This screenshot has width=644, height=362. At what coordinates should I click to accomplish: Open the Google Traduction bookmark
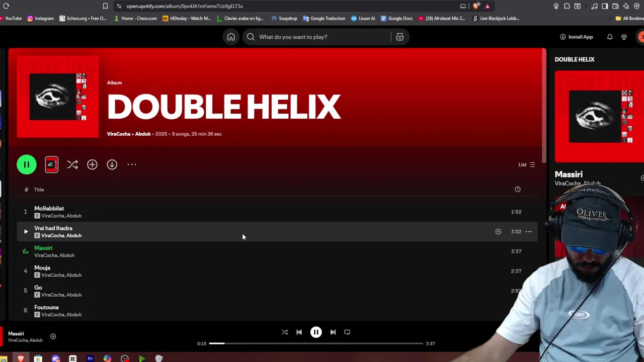point(324,18)
